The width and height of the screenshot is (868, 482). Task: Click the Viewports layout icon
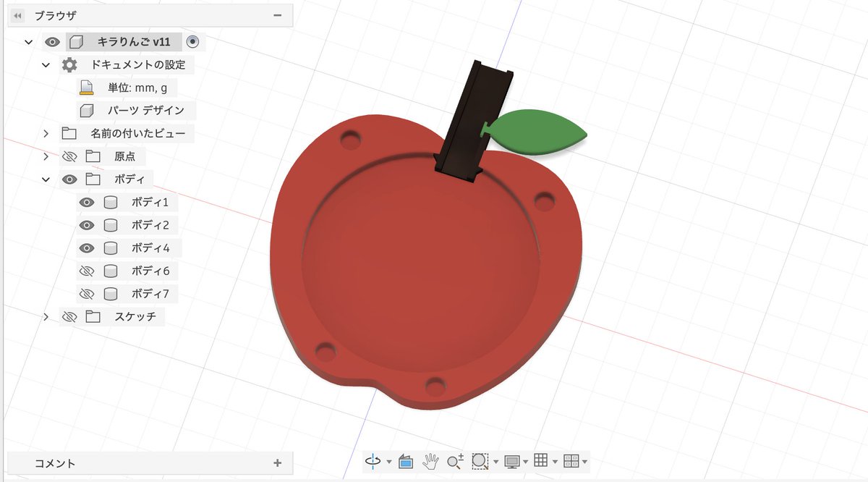571,461
